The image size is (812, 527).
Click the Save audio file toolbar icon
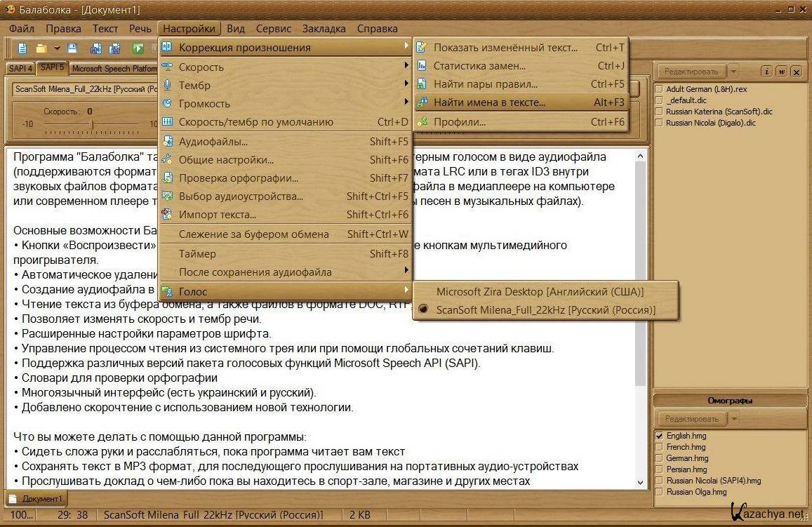coord(95,48)
